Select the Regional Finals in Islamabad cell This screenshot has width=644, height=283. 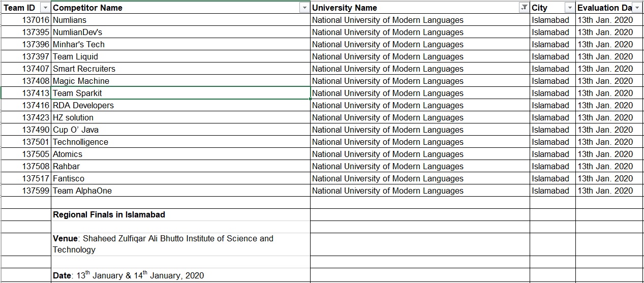click(x=181, y=214)
